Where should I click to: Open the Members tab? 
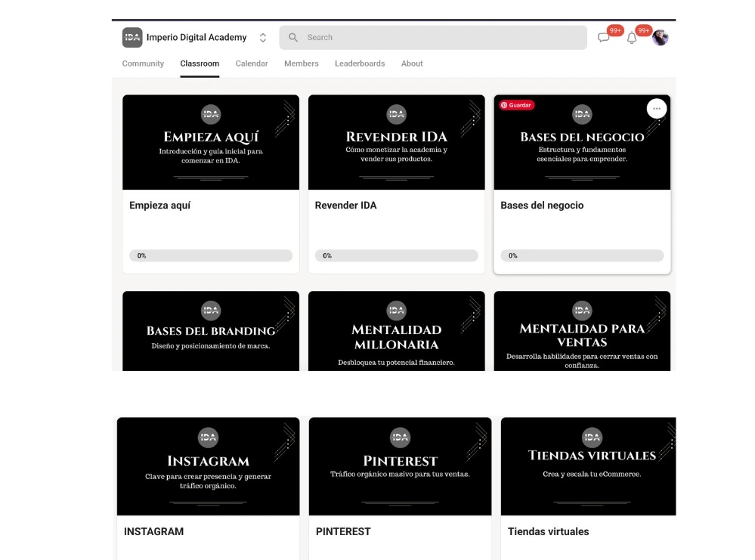(x=301, y=63)
